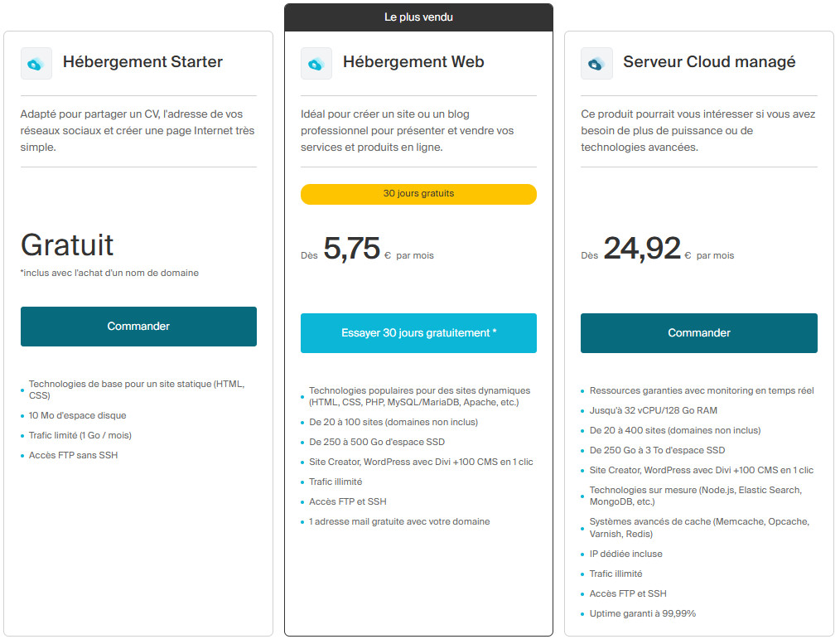Select the Serveur Cloud managé heading
This screenshot has height=644, width=840.
709,62
